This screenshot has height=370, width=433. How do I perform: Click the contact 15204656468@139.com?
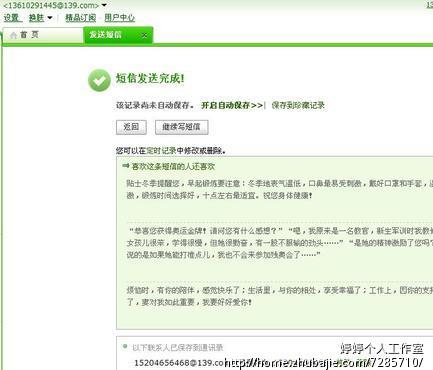coord(180,363)
